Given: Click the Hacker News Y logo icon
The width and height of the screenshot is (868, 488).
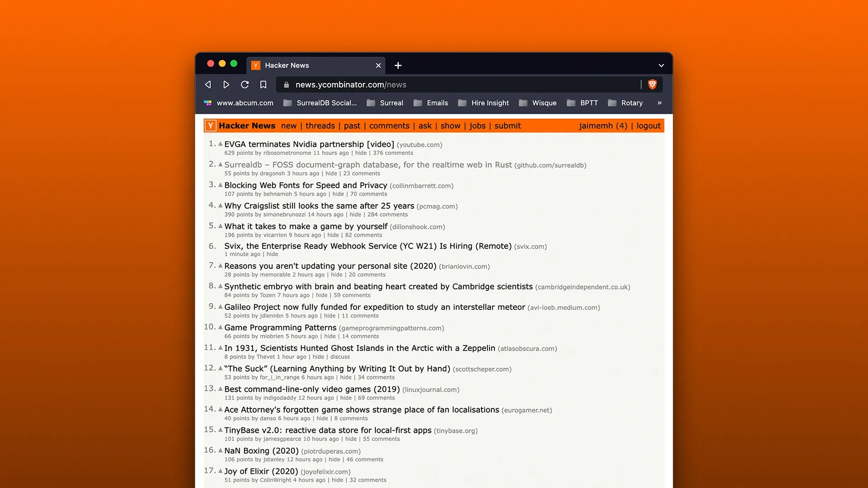Looking at the screenshot, I should (210, 125).
